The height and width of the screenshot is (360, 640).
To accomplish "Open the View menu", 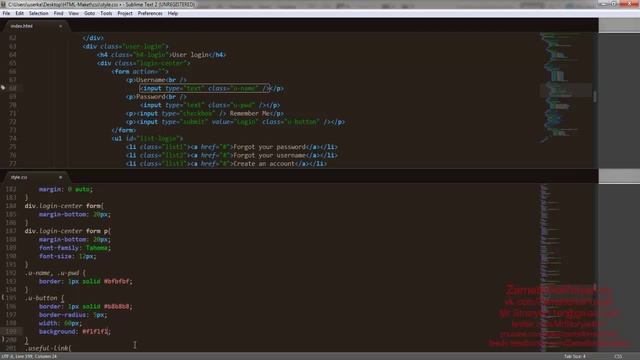I will [x=73, y=13].
